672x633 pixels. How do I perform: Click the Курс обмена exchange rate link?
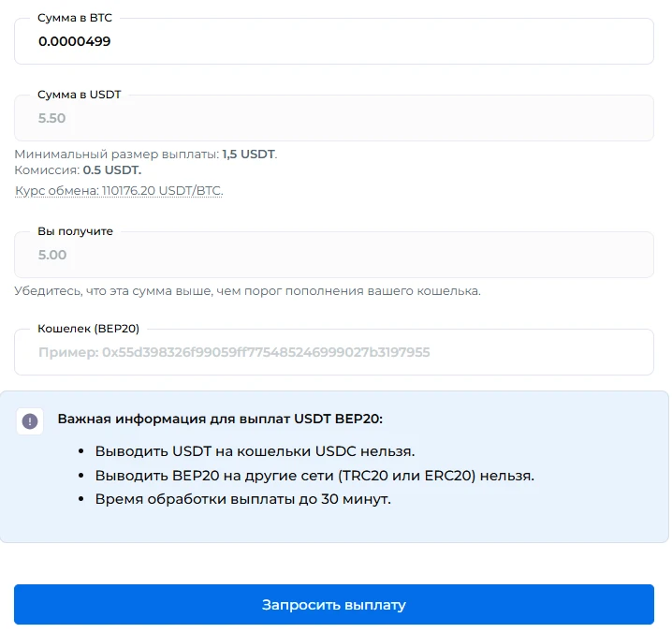click(x=119, y=190)
